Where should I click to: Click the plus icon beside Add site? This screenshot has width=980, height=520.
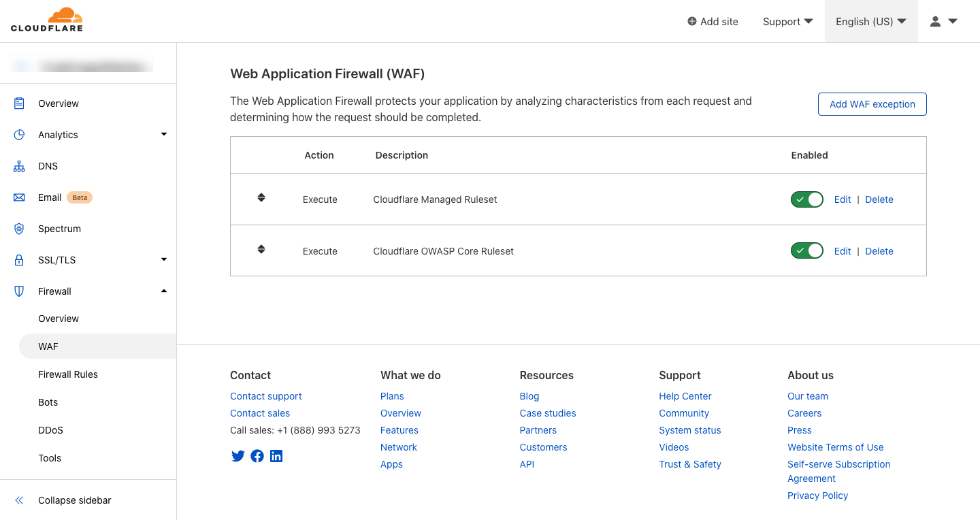click(x=692, y=21)
